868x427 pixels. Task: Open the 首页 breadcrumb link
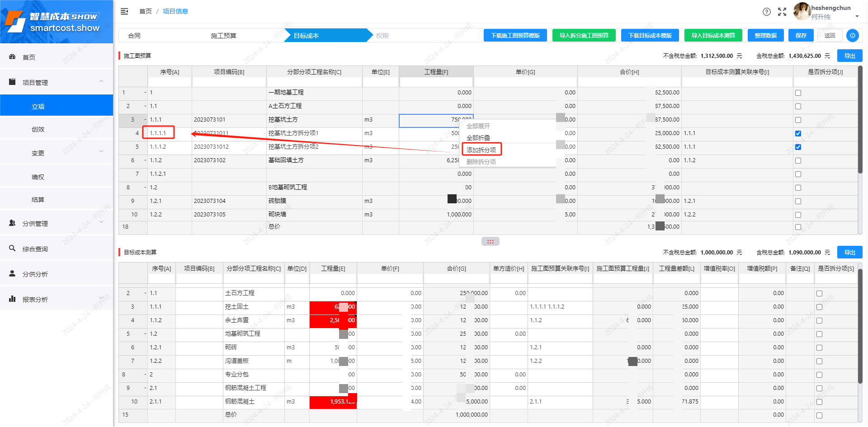click(145, 11)
